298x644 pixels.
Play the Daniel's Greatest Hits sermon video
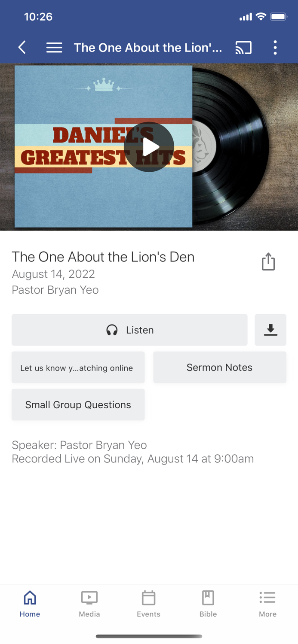pyautogui.click(x=149, y=146)
